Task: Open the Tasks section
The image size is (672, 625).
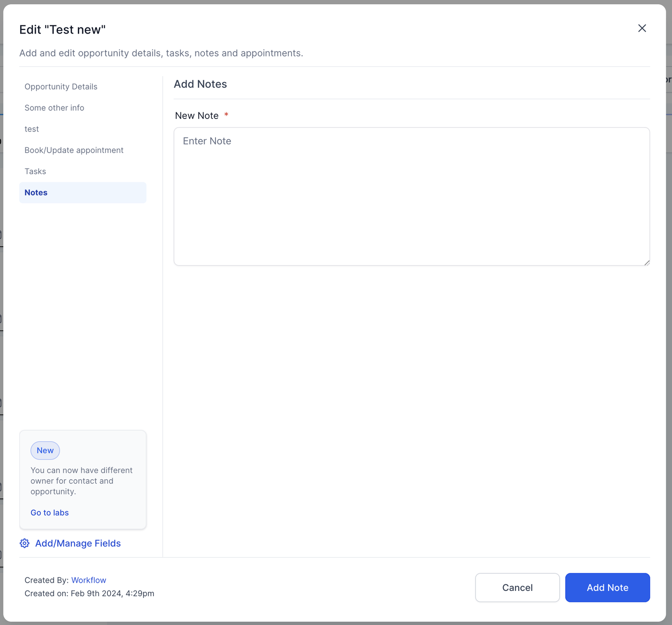Action: tap(36, 171)
